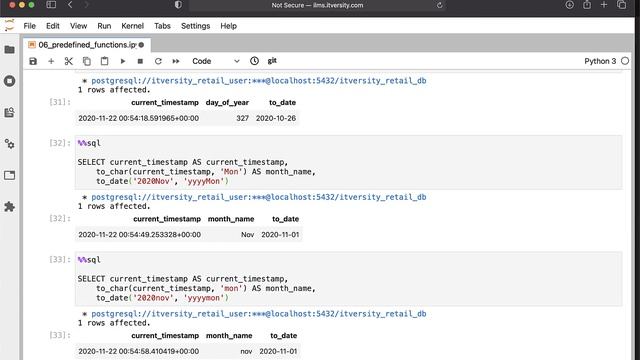Open the Settings menu
640x360 pixels.
pos(196,26)
